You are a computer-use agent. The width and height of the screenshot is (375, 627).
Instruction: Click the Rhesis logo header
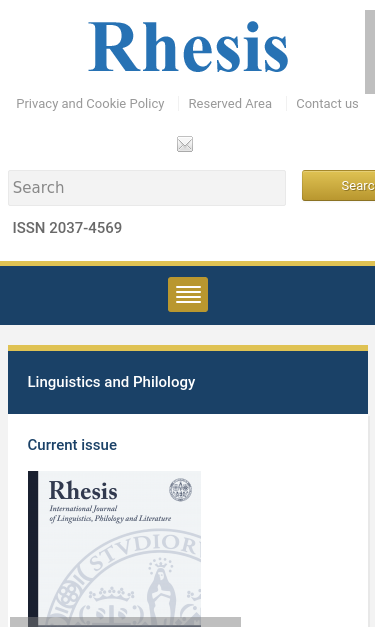(x=188, y=47)
